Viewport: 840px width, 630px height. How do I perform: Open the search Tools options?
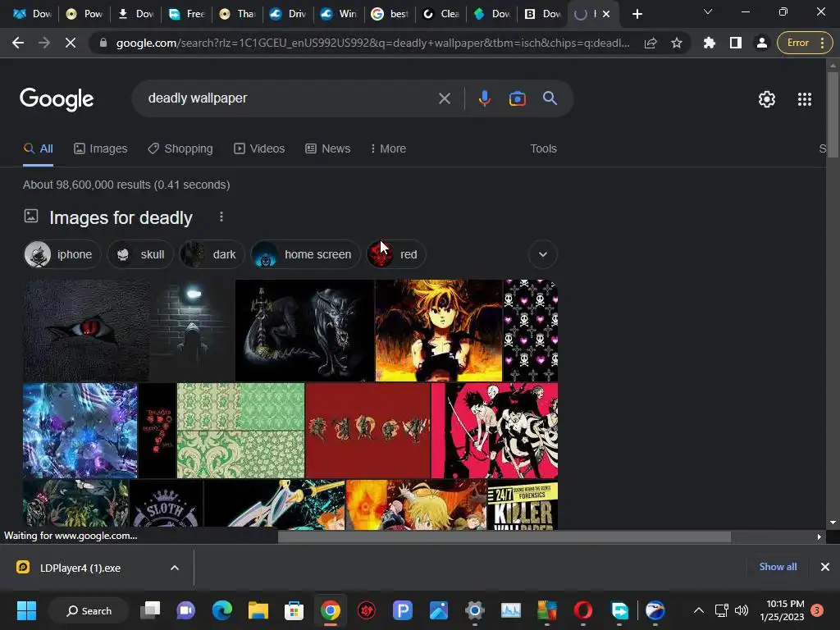tap(543, 149)
